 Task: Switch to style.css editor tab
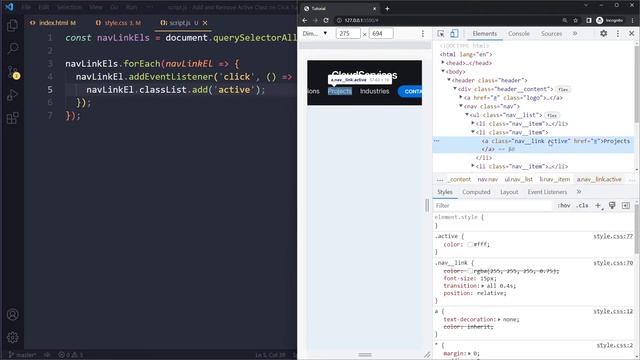pyautogui.click(x=119, y=23)
